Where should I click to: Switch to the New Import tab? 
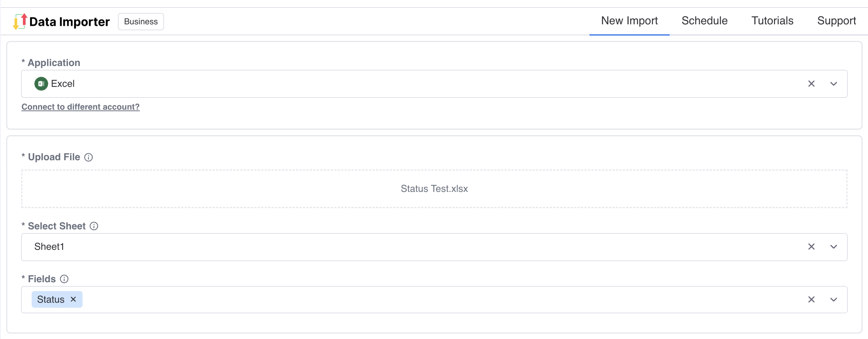click(x=629, y=21)
